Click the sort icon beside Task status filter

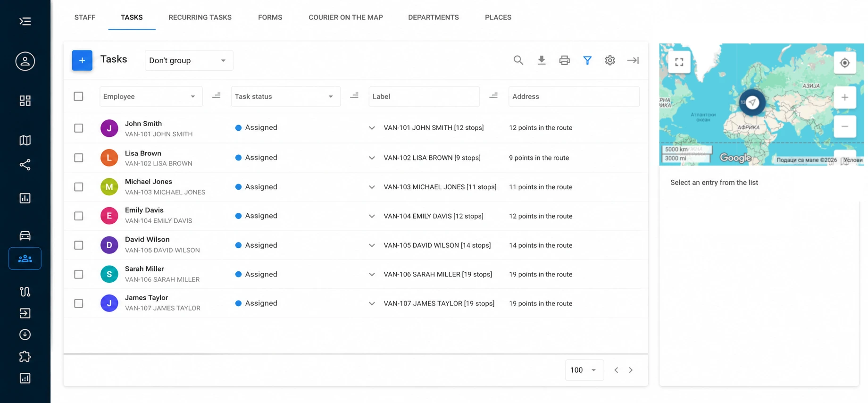(x=354, y=96)
